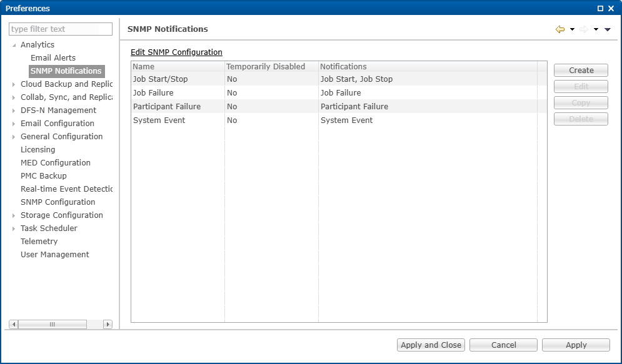Sort by Temporarily Disabled column header
Viewport: 622px width, 364px height.
coord(271,67)
